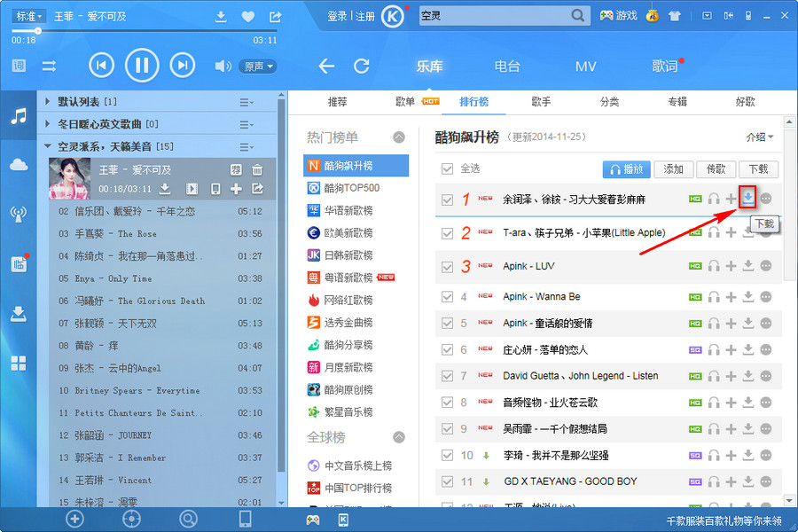Viewport: 798px width, 532px height.
Task: Expand the 默认列表 playlist
Action: [x=48, y=102]
